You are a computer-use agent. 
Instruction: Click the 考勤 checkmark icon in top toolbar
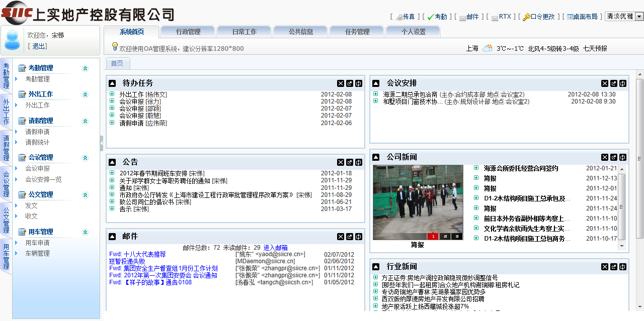[431, 17]
